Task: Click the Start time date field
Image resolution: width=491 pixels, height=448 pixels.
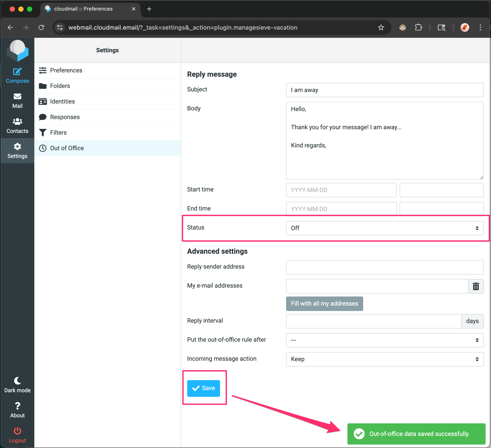Action: click(x=341, y=190)
